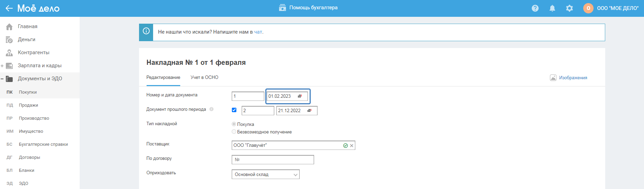
Task: Select the Покупка invoice type
Action: click(234, 124)
